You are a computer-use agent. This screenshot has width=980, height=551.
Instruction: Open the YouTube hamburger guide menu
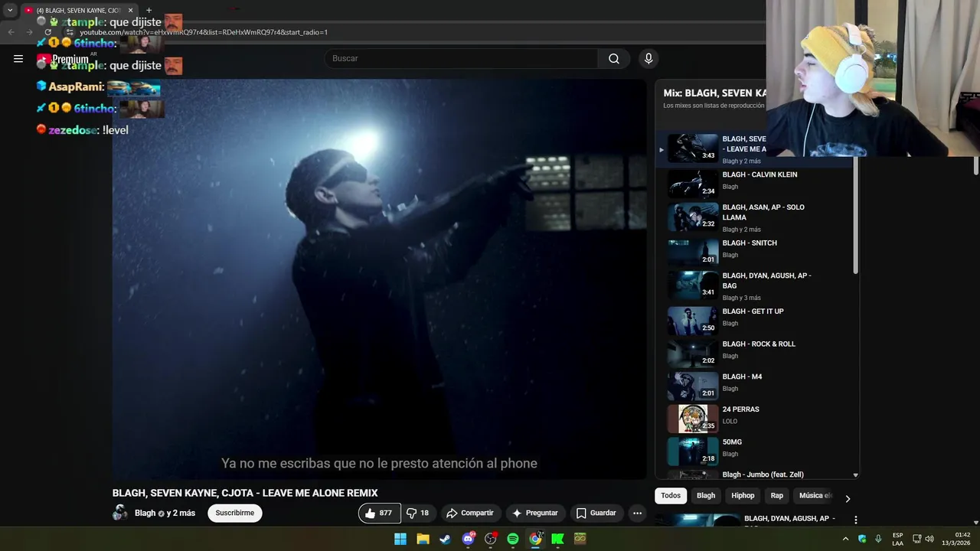coord(18,58)
